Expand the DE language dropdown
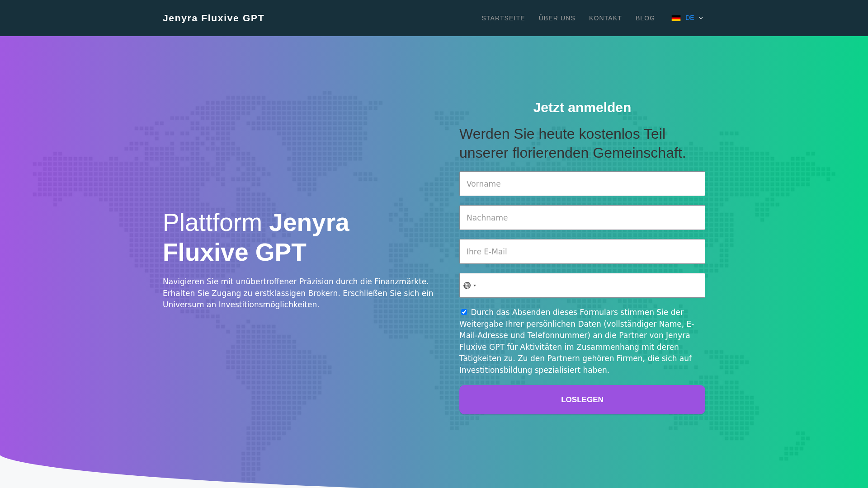Screen dimensions: 868x488 (x=687, y=18)
